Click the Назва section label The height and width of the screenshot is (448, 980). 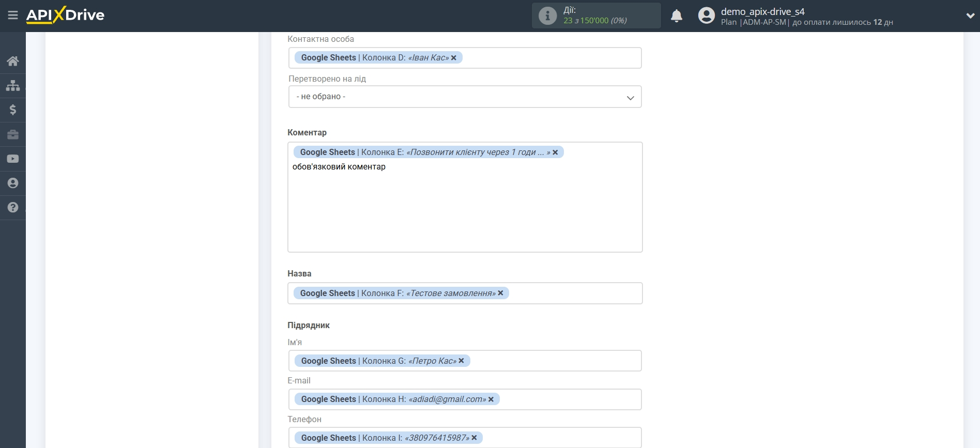click(x=299, y=273)
